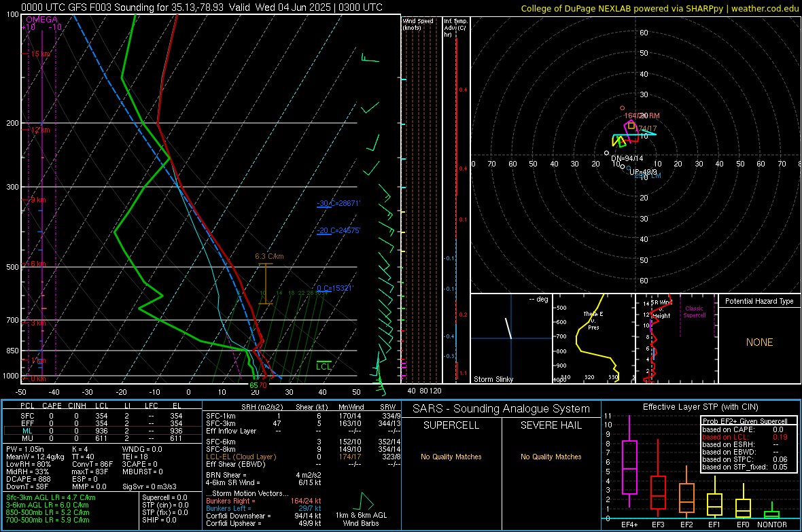Click the SUPERCELL column header

(x=451, y=425)
